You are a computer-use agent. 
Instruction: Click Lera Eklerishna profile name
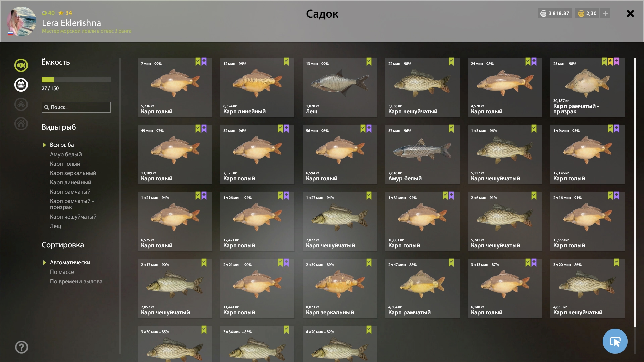tap(71, 23)
